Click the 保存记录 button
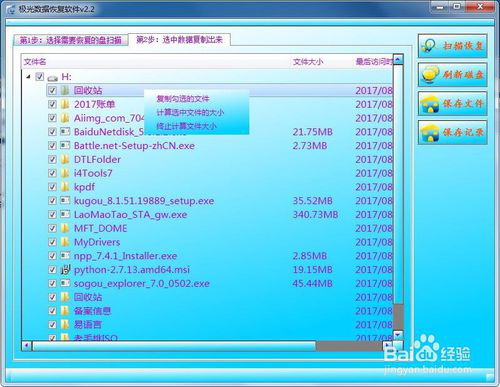 click(453, 133)
